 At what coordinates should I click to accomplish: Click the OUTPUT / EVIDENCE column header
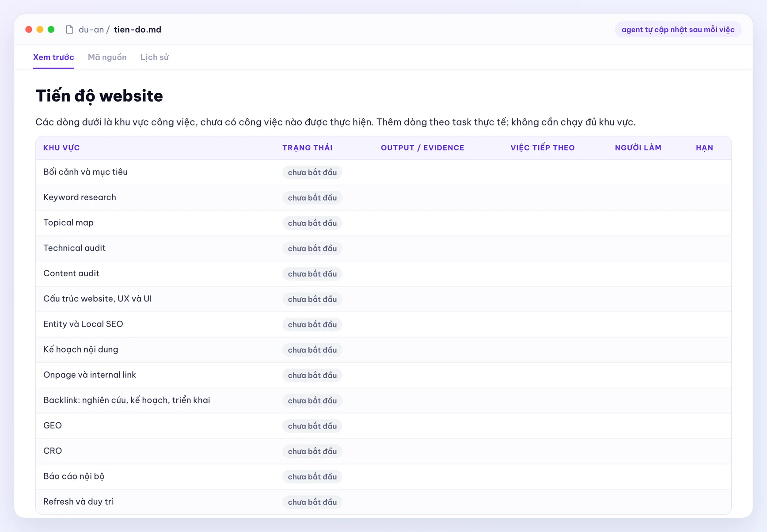click(422, 148)
